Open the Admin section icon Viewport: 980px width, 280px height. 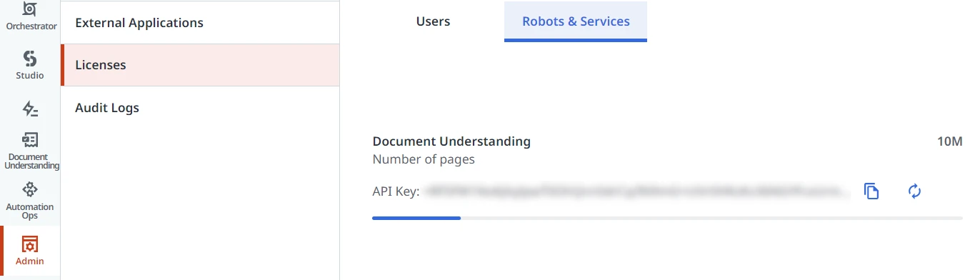click(x=30, y=250)
